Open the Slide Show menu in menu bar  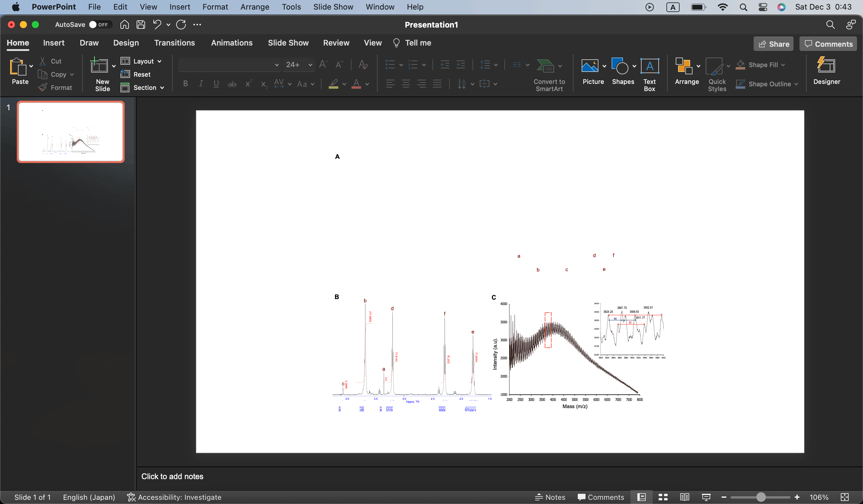tap(333, 7)
